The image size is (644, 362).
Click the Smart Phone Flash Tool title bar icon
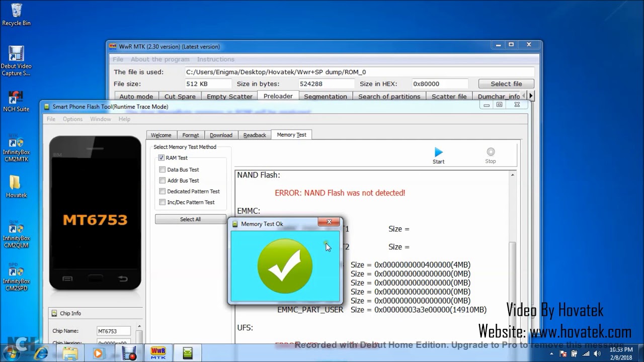pos(47,107)
